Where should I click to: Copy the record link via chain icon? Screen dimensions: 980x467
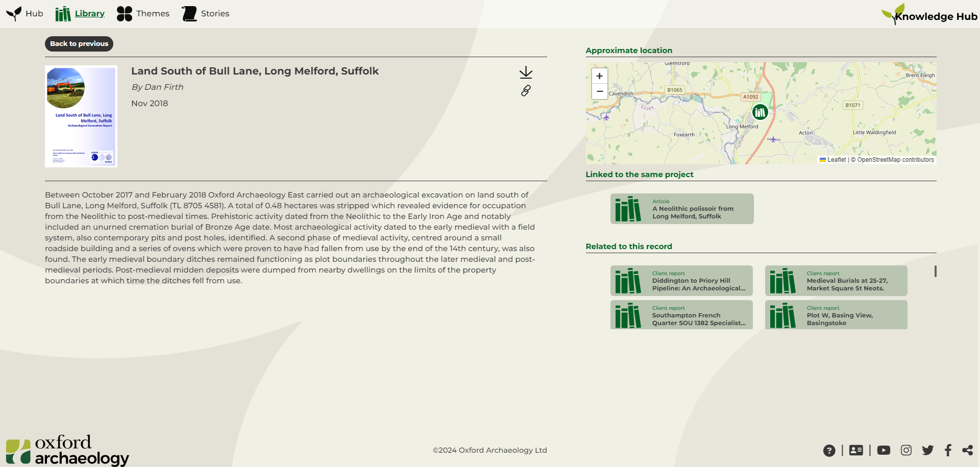526,91
